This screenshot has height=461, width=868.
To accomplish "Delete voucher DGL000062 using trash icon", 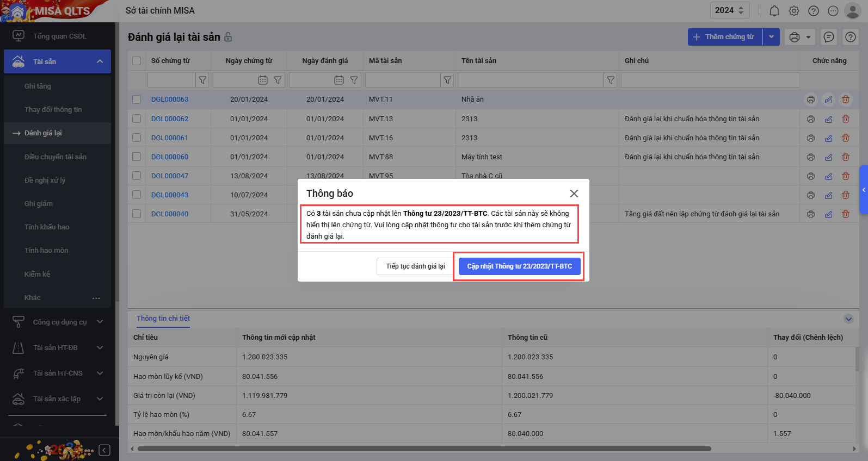I will coord(845,119).
